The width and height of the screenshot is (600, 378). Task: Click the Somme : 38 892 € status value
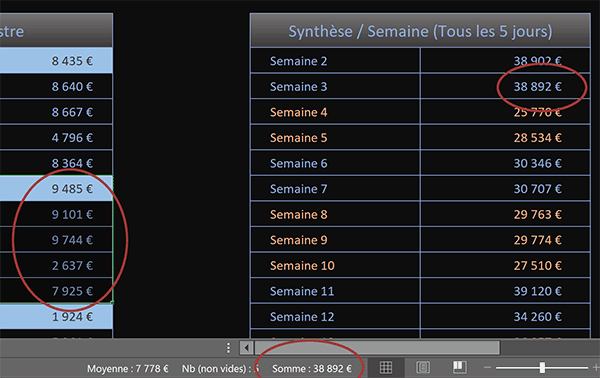(x=312, y=369)
